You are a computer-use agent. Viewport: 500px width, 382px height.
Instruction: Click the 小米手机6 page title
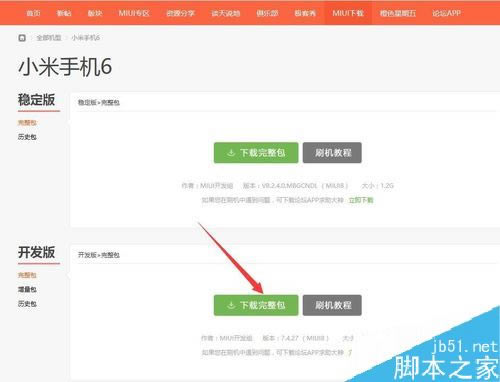(x=65, y=67)
